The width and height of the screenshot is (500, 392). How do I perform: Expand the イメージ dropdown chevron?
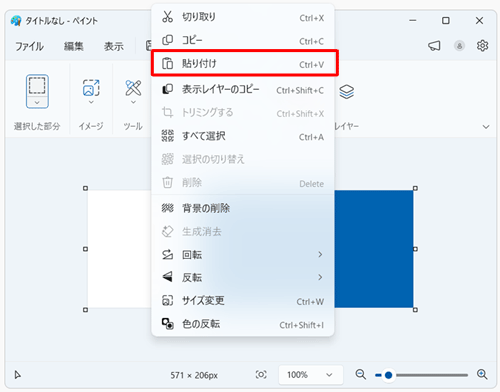point(91,102)
